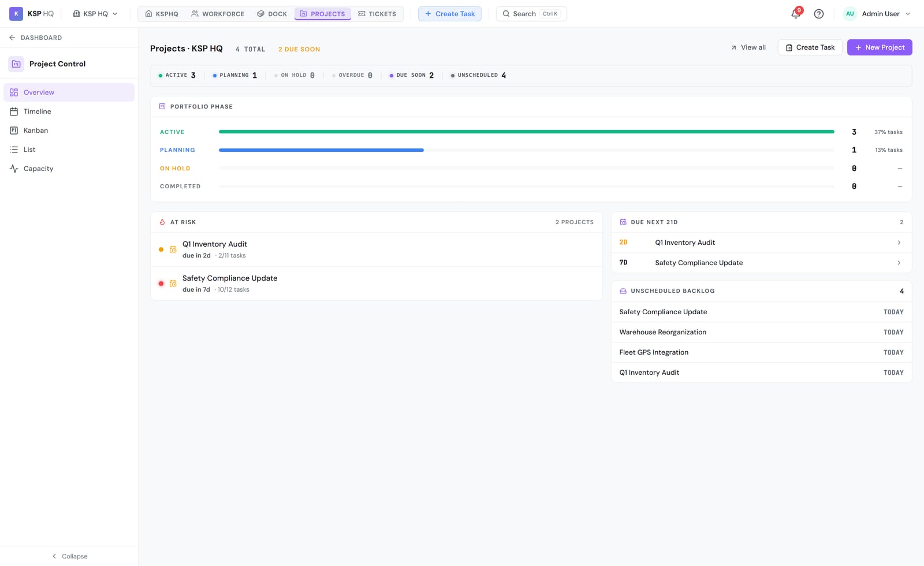Viewport: 924px width, 566px height.
Task: Open the Kanban view in the sidebar
Action: pos(69,131)
